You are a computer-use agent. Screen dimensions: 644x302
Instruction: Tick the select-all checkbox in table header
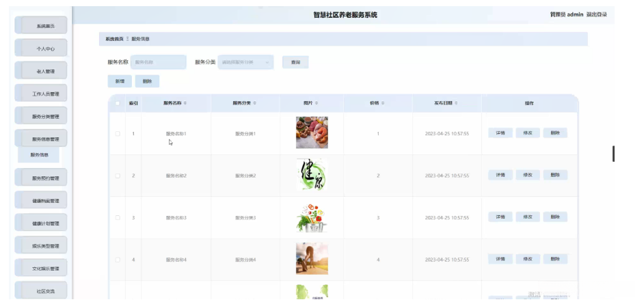click(118, 103)
